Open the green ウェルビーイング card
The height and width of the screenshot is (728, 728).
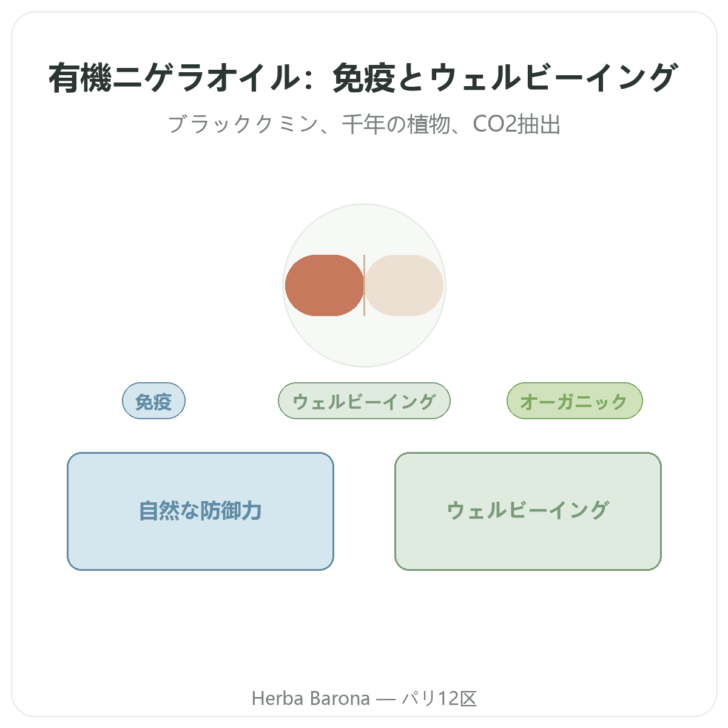pyautogui.click(x=528, y=511)
